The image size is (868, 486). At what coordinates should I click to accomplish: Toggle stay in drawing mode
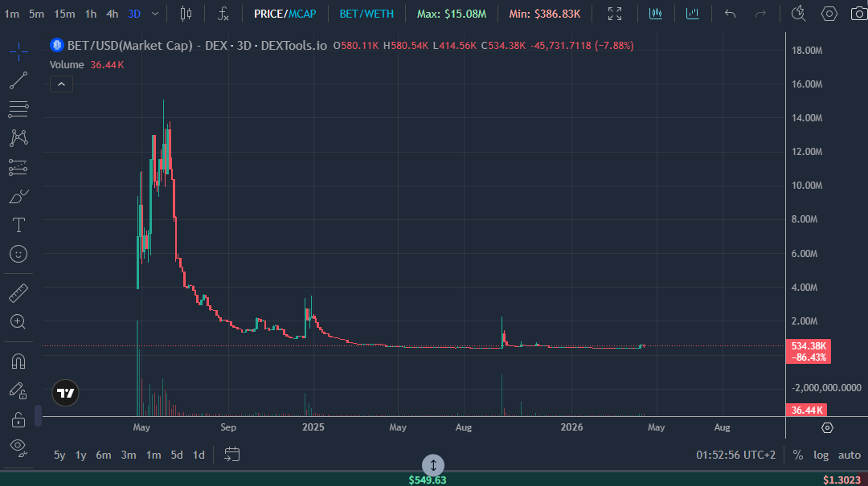(x=18, y=390)
